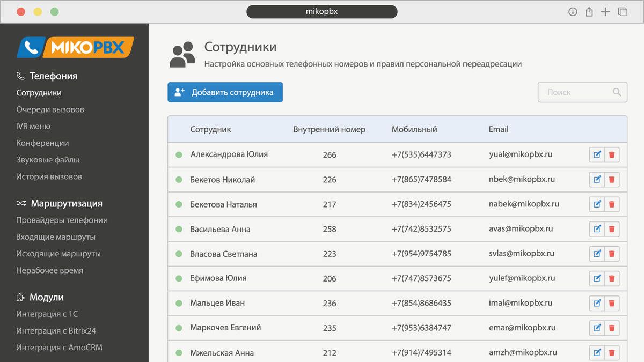The width and height of the screenshot is (644, 362).
Task: Click mobile number +7(953)6384747
Action: pyautogui.click(x=421, y=328)
